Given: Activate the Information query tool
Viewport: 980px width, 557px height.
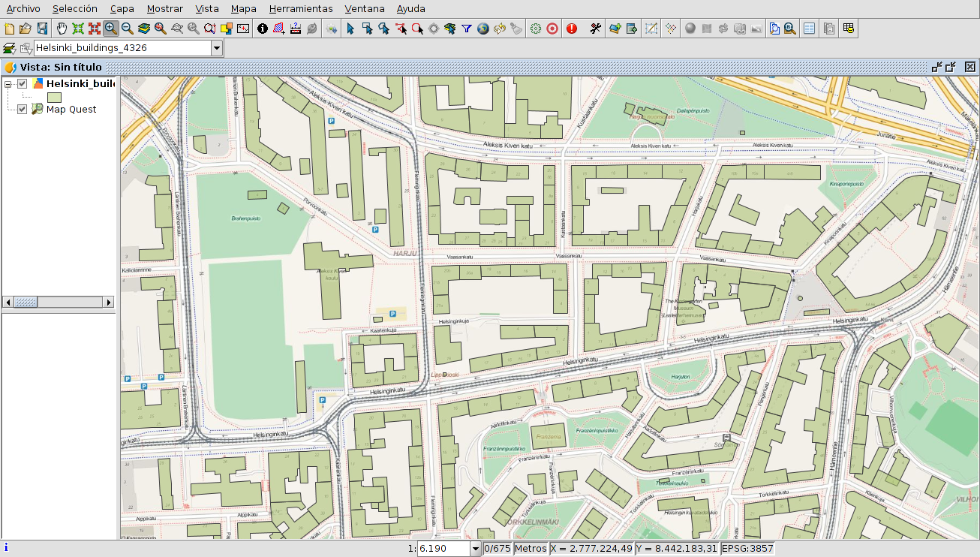Looking at the screenshot, I should (263, 29).
